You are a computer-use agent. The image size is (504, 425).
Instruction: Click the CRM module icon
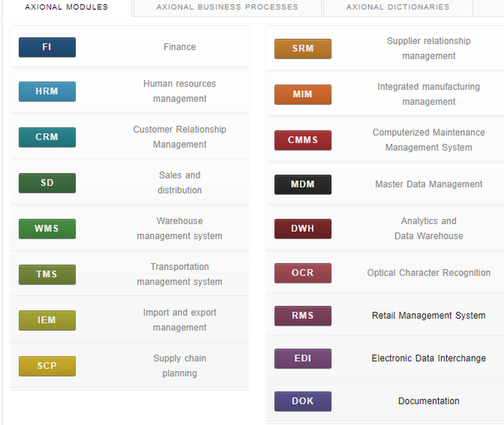pos(47,137)
